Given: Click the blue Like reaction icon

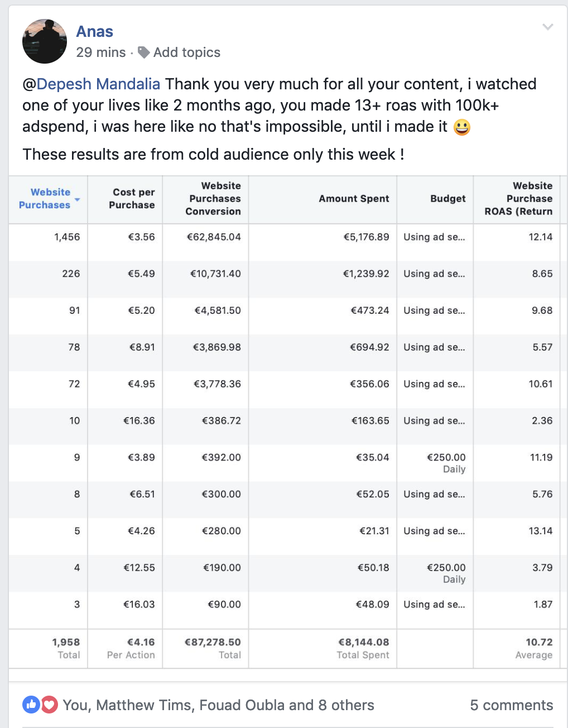Looking at the screenshot, I should pyautogui.click(x=31, y=705).
